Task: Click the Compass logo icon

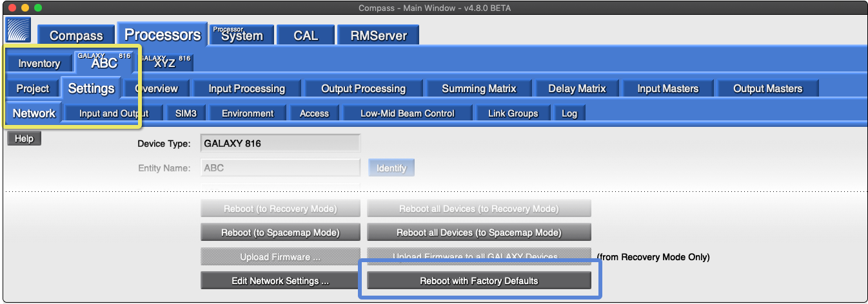Action: pos(18,30)
